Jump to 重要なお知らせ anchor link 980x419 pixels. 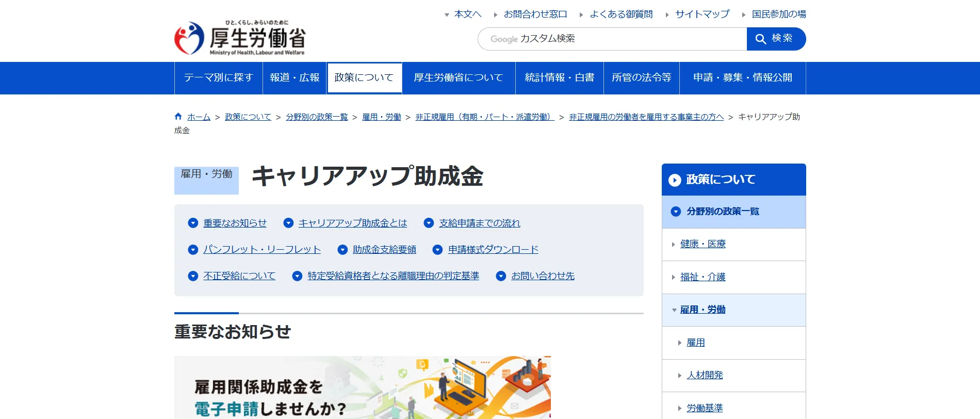click(x=235, y=223)
